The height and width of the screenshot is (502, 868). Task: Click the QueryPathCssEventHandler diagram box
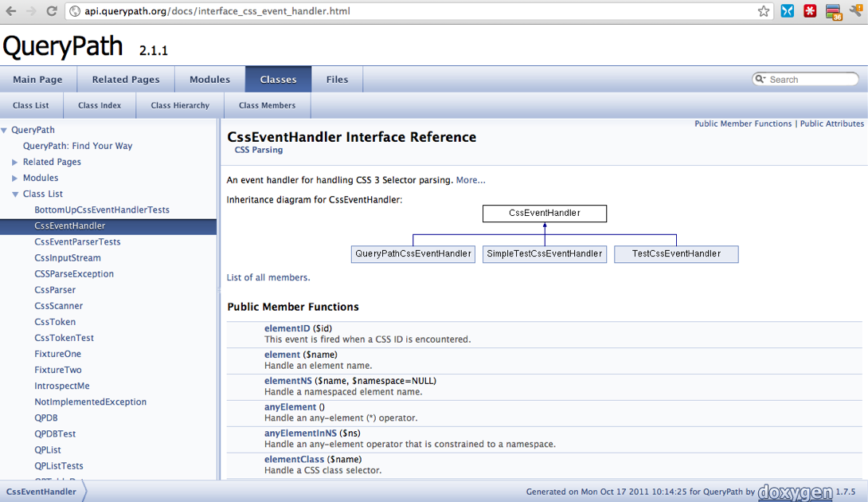pos(413,253)
